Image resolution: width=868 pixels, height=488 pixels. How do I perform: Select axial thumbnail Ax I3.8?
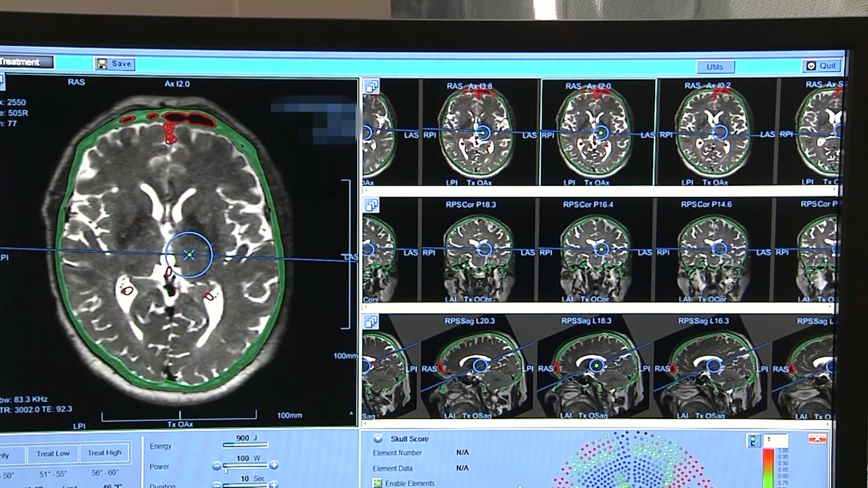click(480, 132)
